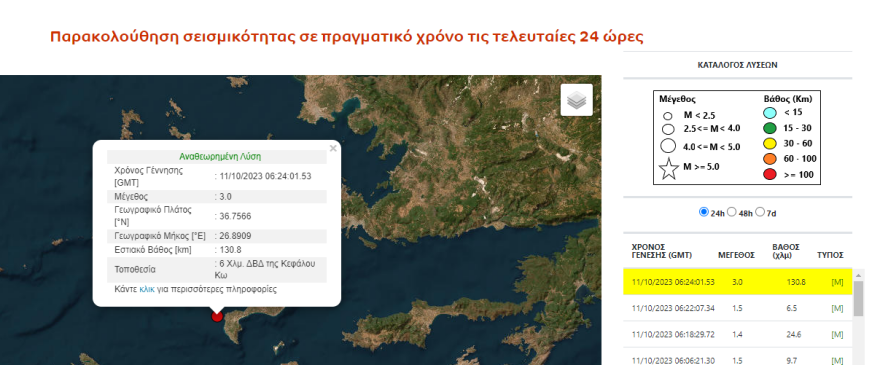Click the red epicenter marker near Kos
Screen dimensions: 880x365
coord(217,316)
